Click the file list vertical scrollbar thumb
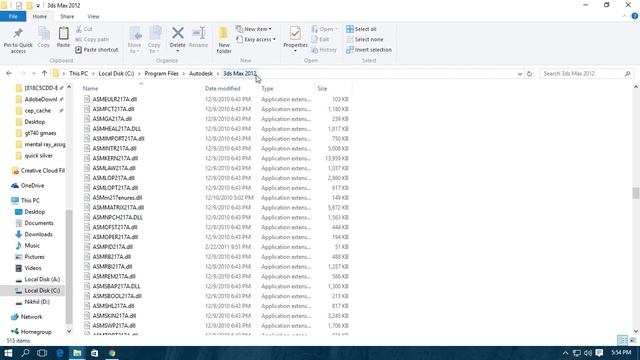Viewport: 640px width, 360px height. 636,192
